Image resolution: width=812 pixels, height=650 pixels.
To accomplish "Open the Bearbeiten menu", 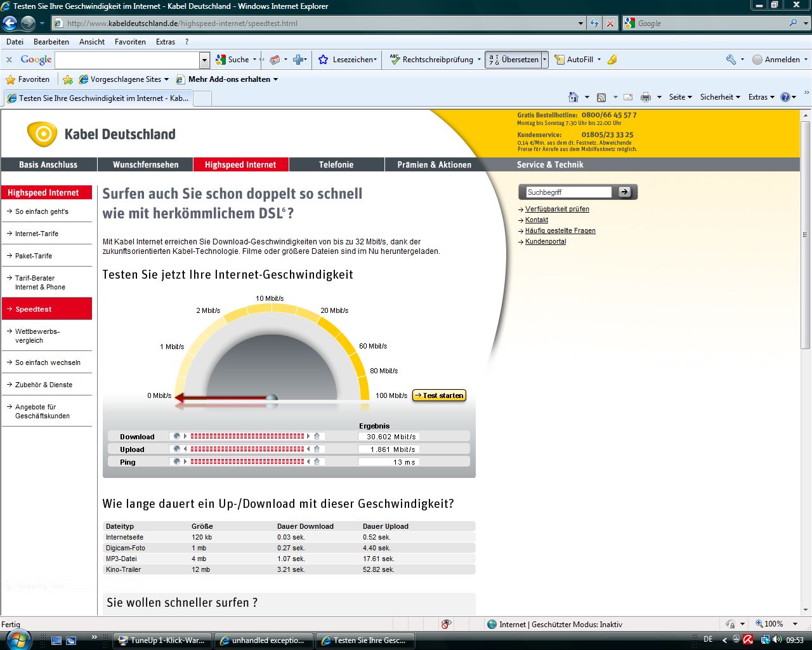I will click(x=51, y=42).
